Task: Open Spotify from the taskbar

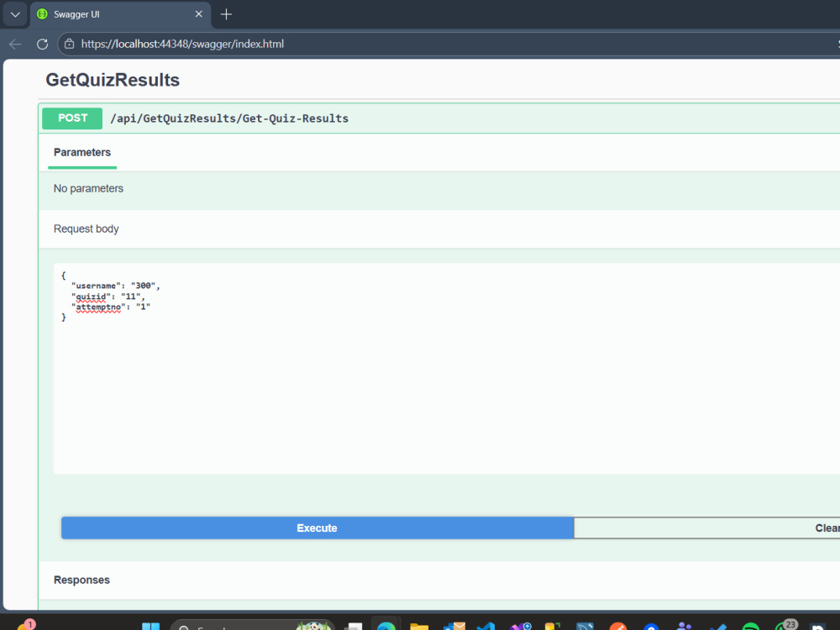Action: [x=750, y=627]
